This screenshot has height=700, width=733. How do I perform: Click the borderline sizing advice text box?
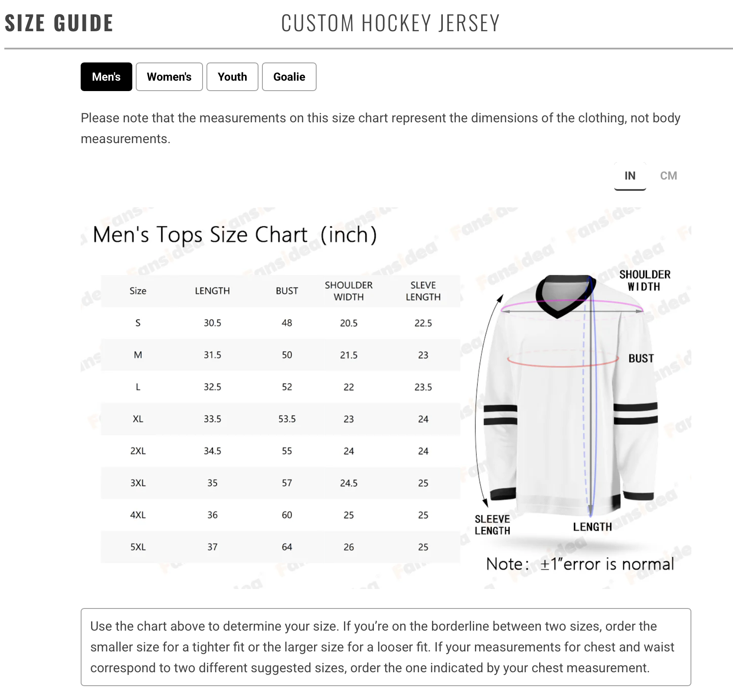coord(386,647)
